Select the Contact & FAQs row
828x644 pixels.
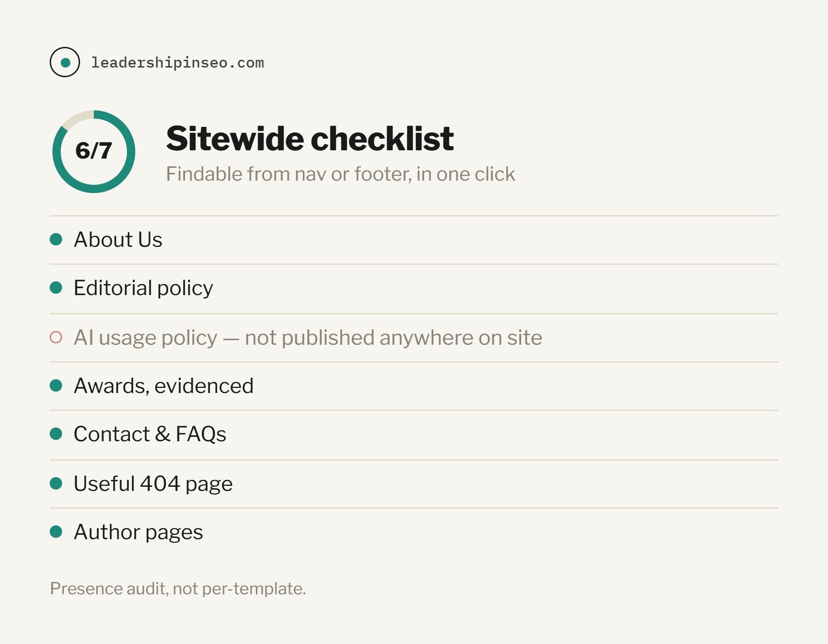[414, 435]
